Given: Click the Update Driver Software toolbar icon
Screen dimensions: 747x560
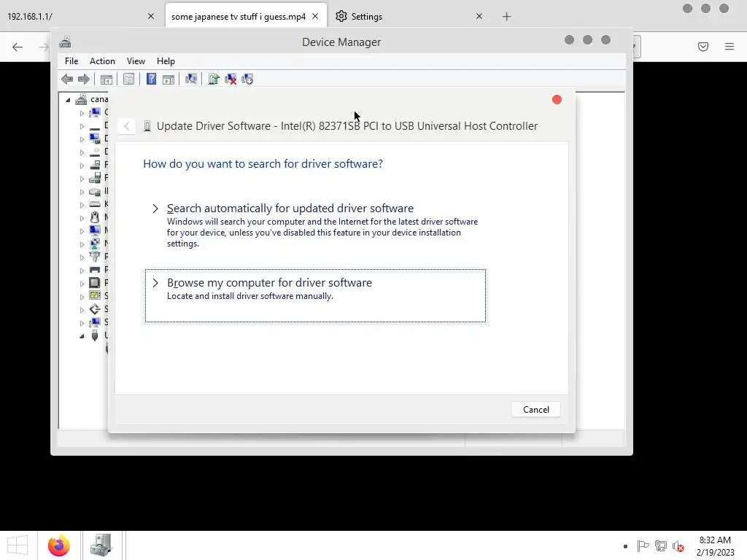Looking at the screenshot, I should coord(214,79).
